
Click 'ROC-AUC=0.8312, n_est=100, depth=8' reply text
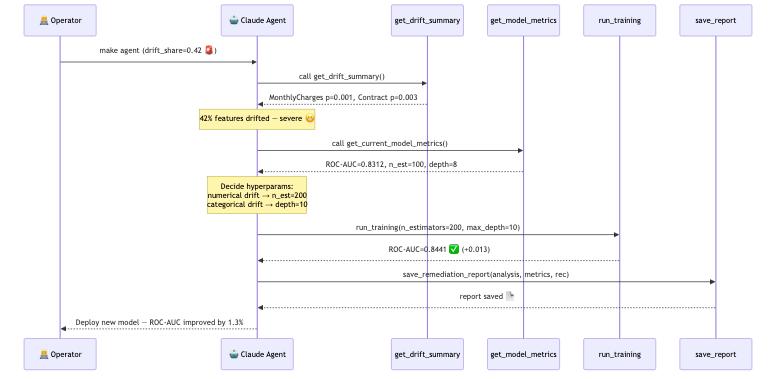391,164
